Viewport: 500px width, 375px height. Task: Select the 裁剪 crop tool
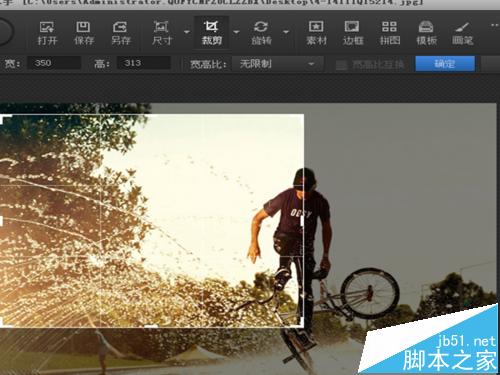(x=212, y=33)
